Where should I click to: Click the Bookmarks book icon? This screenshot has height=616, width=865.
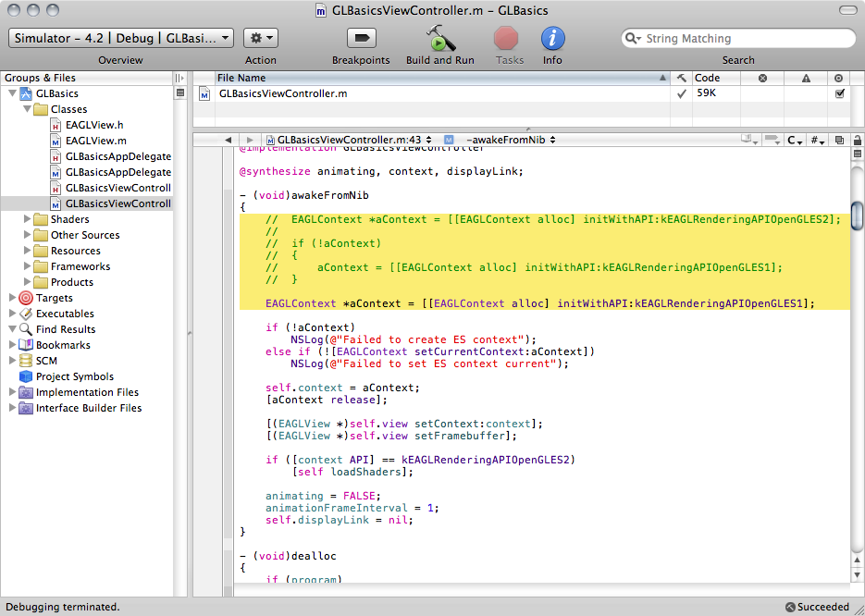(x=25, y=345)
